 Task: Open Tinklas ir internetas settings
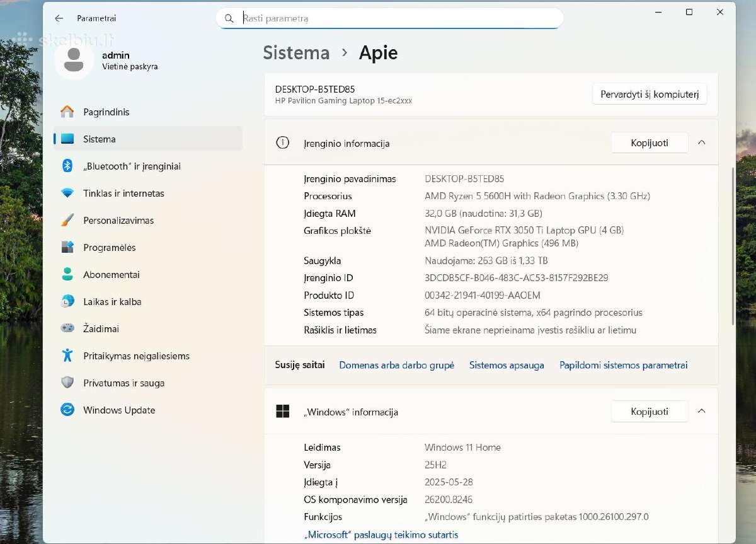point(148,194)
